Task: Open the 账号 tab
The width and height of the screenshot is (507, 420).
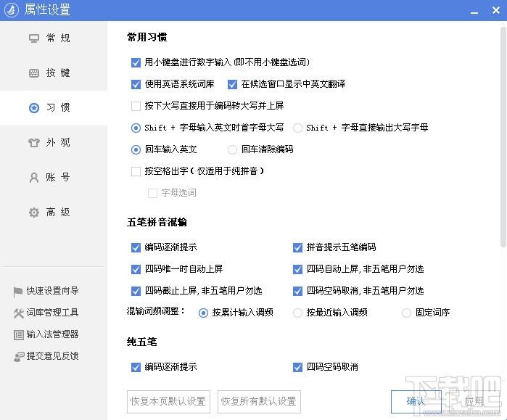Action: click(54, 178)
